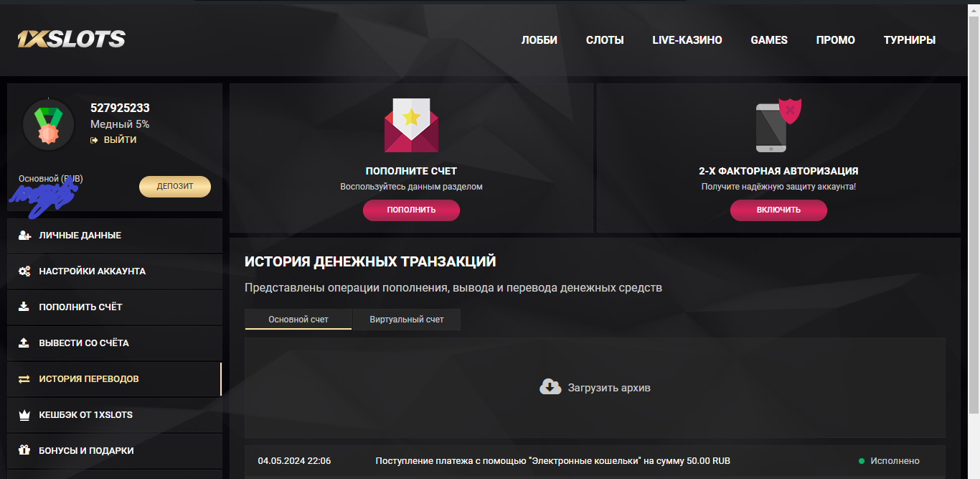
Task: Click the transfer arrows icon for ИСТОРИЯ ПЕРЕВОДОВ
Action: [24, 379]
